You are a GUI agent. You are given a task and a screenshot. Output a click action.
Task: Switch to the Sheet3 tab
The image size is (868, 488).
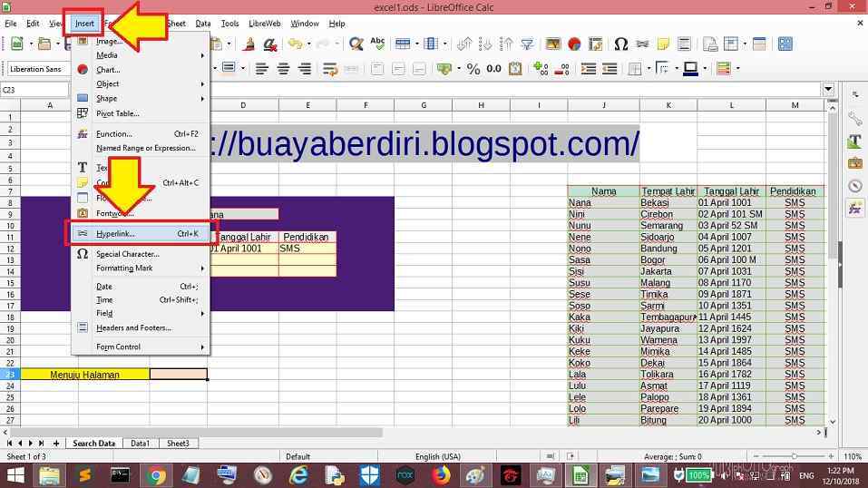click(x=178, y=444)
